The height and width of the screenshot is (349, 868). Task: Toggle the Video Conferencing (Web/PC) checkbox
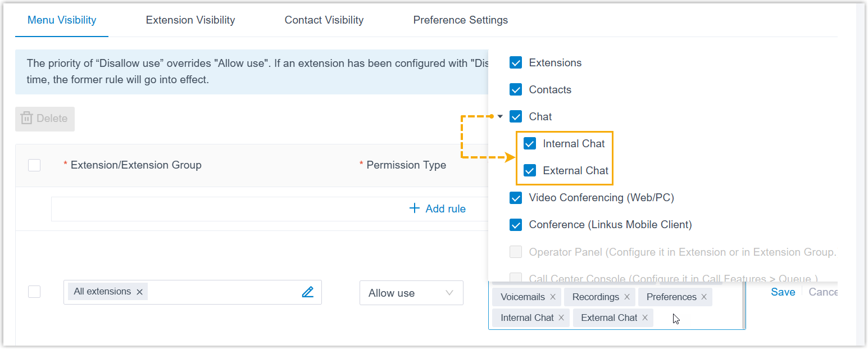[x=516, y=198]
